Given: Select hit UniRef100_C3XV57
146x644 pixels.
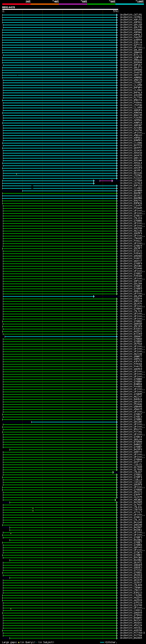Looking at the screenshot, I should click(x=131, y=206).
